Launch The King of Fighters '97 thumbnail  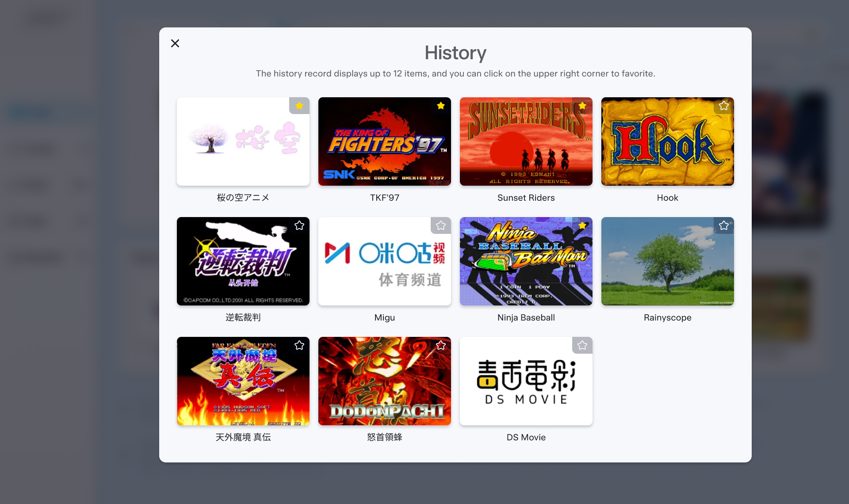pos(385,141)
